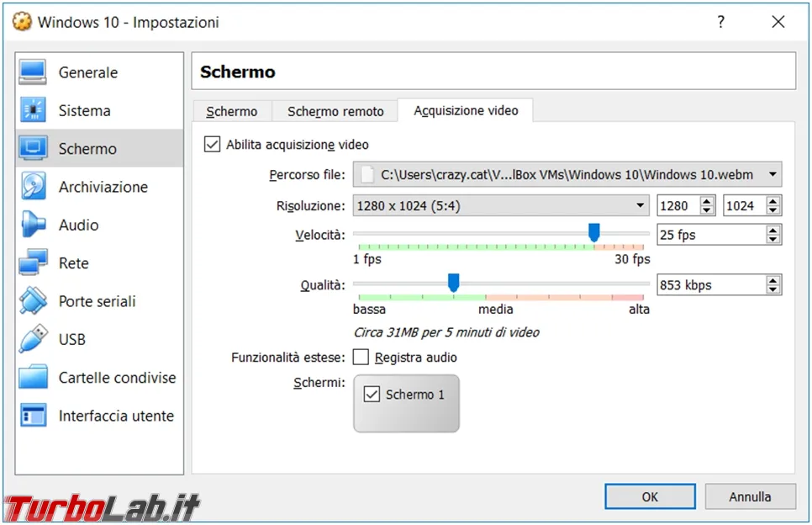Select the Porte seriali icon
The width and height of the screenshot is (812, 525).
(33, 300)
